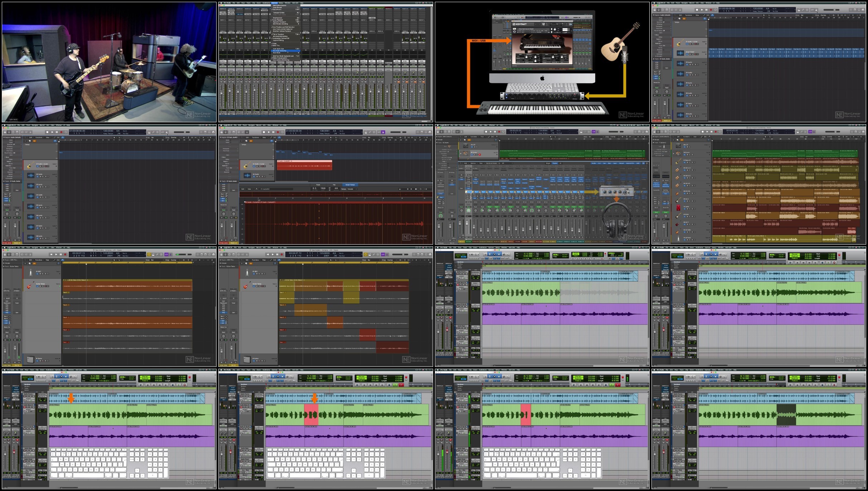Open Logic thumbnail showing red Smart Tempo editor
Screen dimensions: 868x491
tap(326, 184)
